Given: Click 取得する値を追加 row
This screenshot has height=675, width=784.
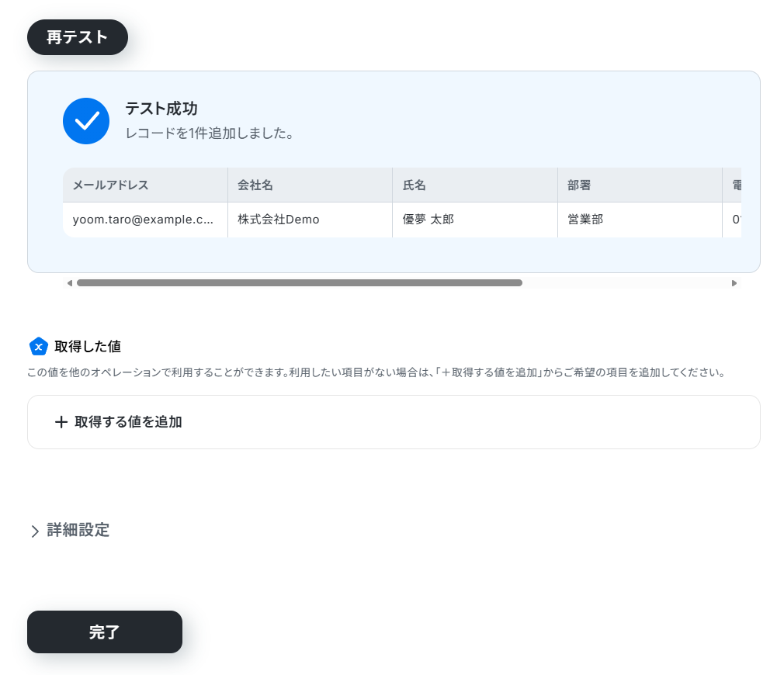Looking at the screenshot, I should [394, 422].
